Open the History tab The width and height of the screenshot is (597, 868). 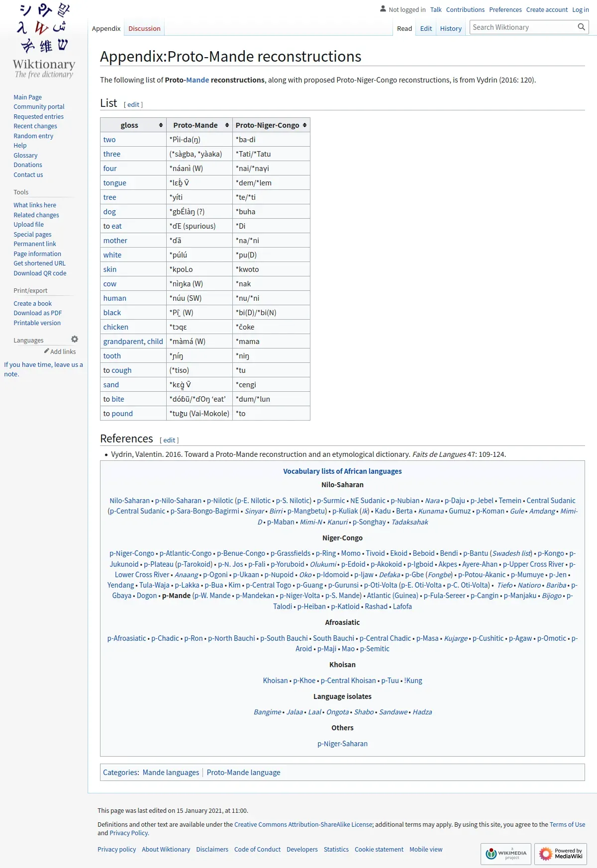tap(451, 28)
